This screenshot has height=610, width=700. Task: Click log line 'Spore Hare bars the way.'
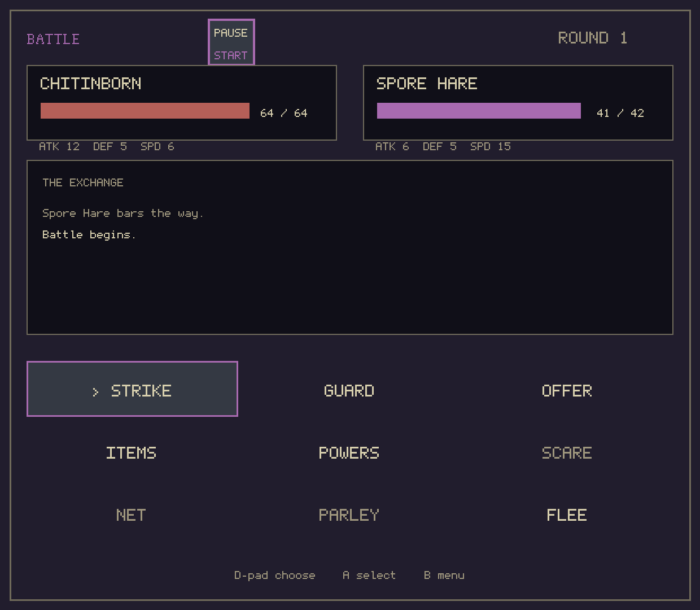[x=123, y=213]
